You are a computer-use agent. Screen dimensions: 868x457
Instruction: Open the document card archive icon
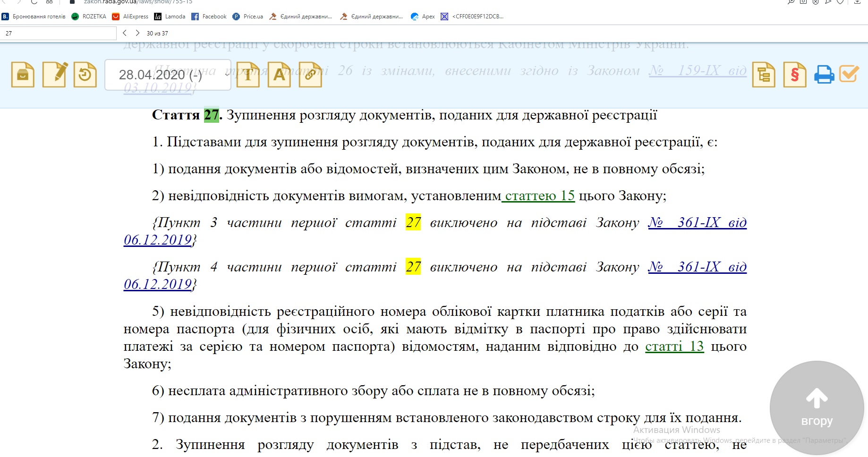(x=23, y=75)
